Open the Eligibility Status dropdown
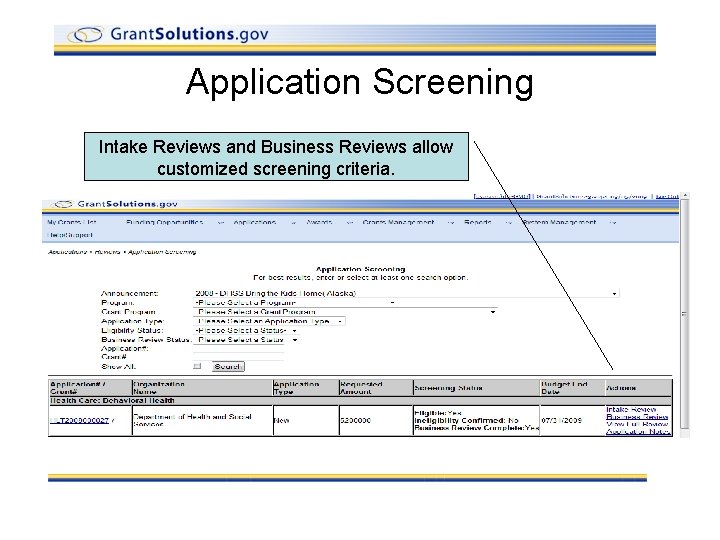The image size is (720, 540). pos(246,331)
